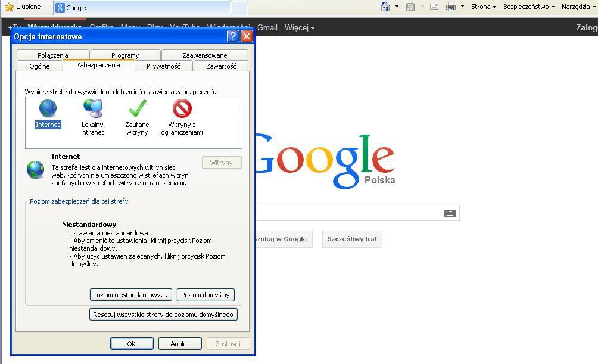598x364 pixels.
Task: Select the Google browser tab
Action: point(142,8)
